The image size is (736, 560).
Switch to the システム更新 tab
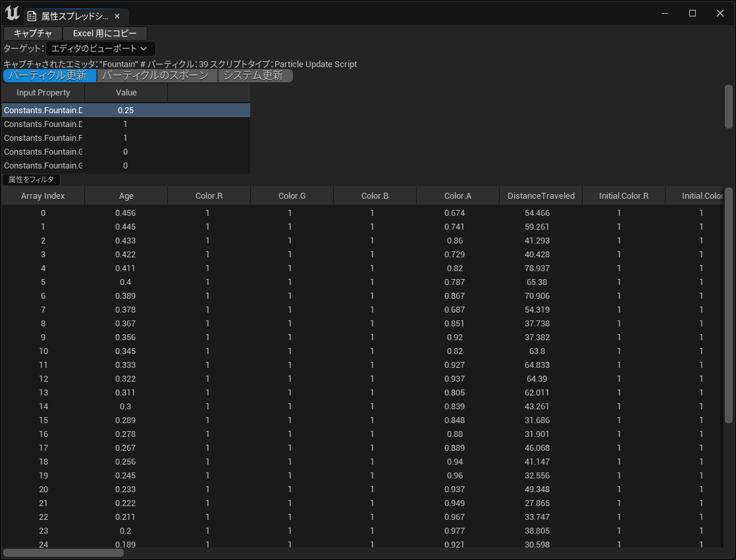coord(254,76)
